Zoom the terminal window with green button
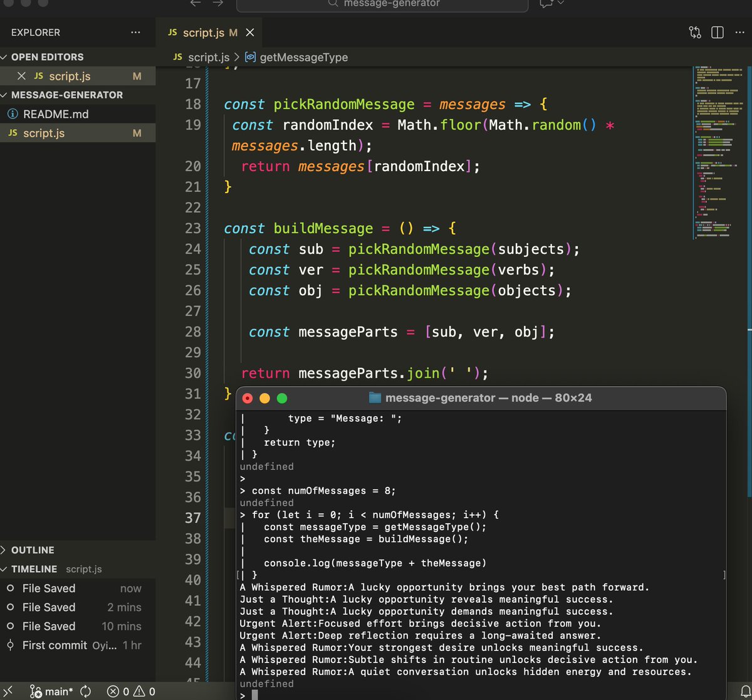This screenshot has height=700, width=752. click(x=282, y=398)
